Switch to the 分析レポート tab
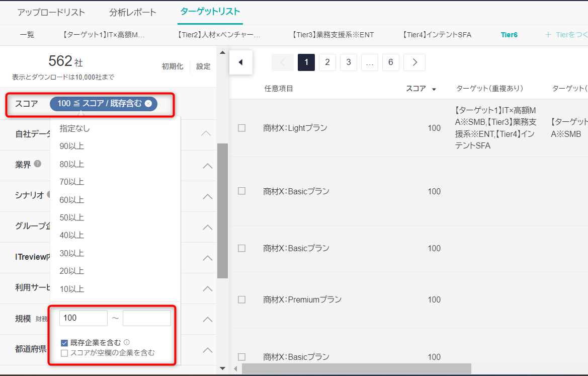 pyautogui.click(x=133, y=13)
